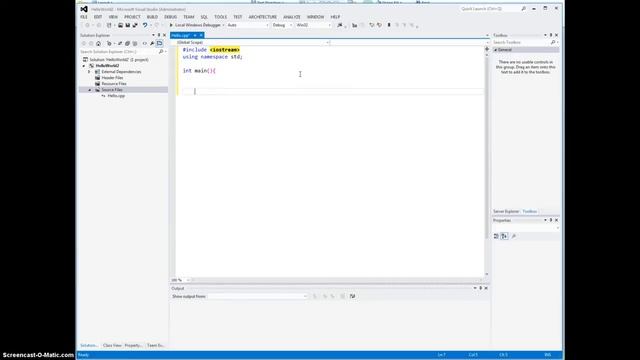Open the DEBUG menu
This screenshot has width=640, height=360.
tap(171, 17)
